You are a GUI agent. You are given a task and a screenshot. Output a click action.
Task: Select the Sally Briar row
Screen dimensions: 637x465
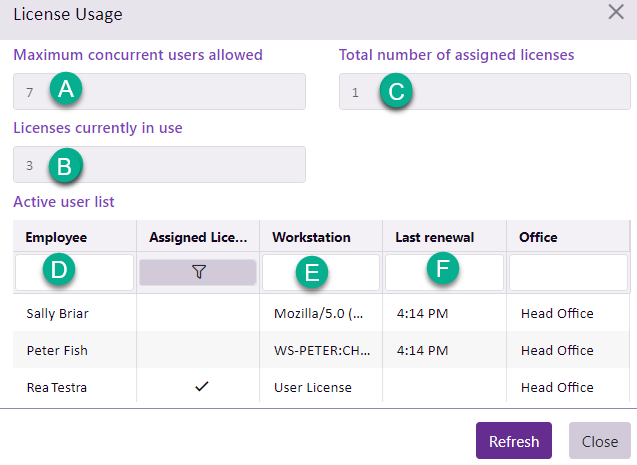(58, 313)
